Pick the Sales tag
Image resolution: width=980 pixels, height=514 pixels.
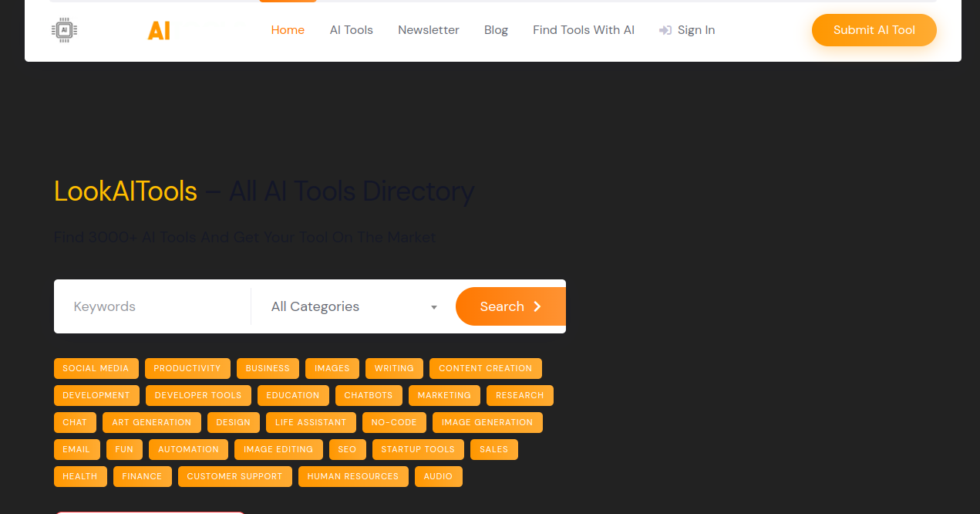pos(494,449)
